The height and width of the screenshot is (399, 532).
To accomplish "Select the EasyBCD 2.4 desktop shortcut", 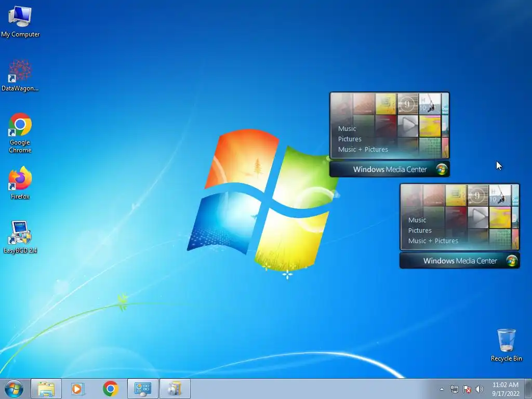I will [20, 237].
